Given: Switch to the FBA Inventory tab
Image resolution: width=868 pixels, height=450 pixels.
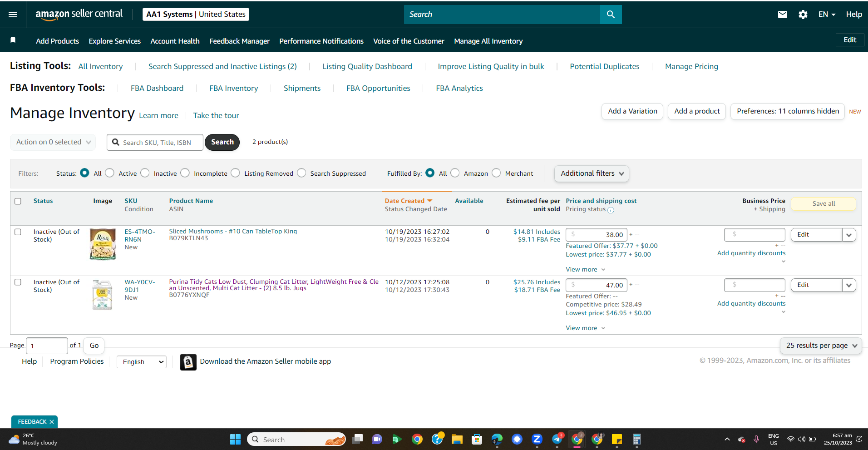Looking at the screenshot, I should click(x=234, y=88).
